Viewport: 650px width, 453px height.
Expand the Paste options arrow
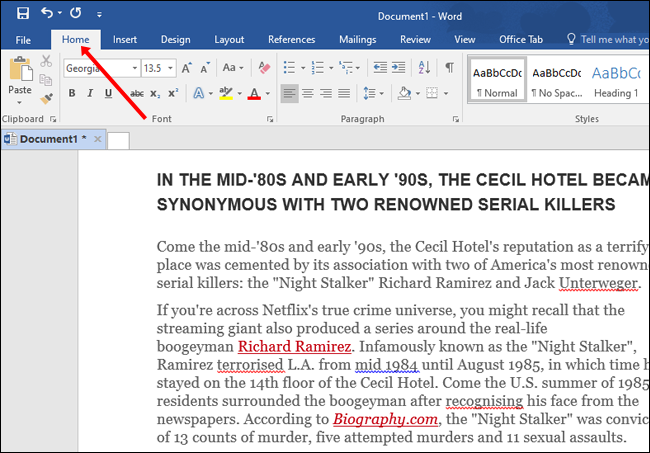(19, 102)
